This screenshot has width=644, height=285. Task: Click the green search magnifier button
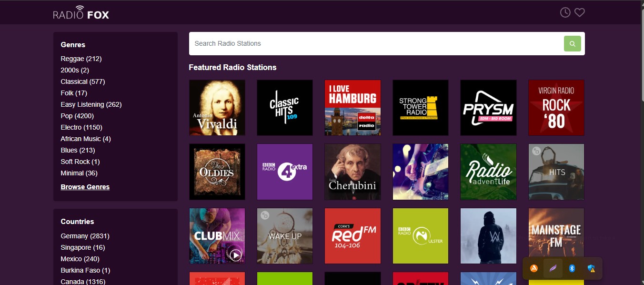coord(572,43)
